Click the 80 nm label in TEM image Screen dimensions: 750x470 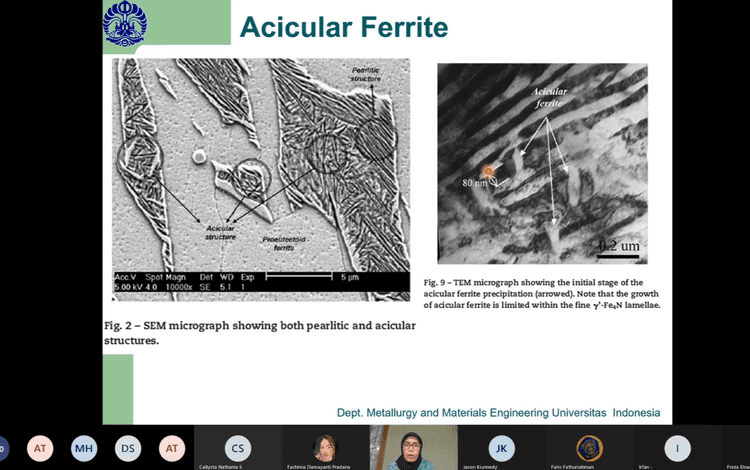click(x=474, y=183)
